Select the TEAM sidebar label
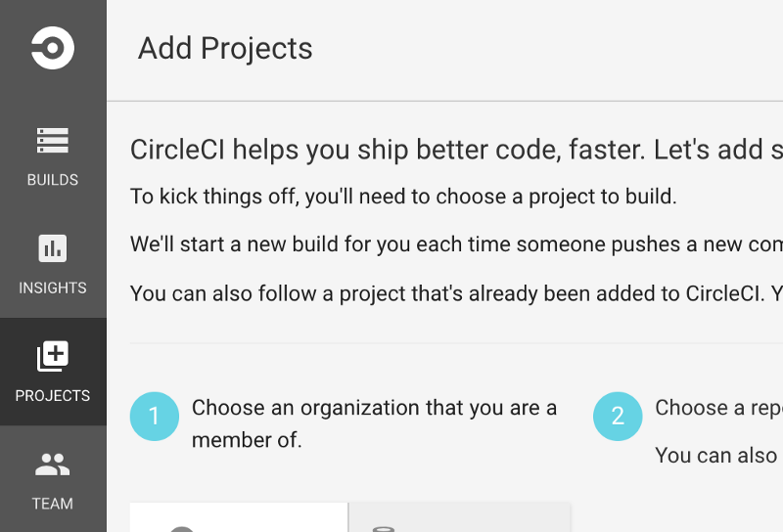Viewport: 783px width, 532px height. pyautogui.click(x=53, y=504)
